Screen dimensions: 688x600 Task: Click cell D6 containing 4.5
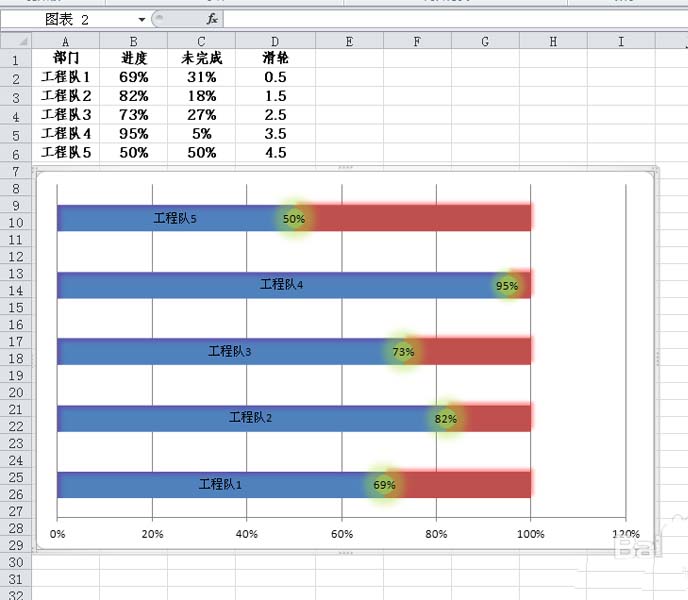point(275,152)
